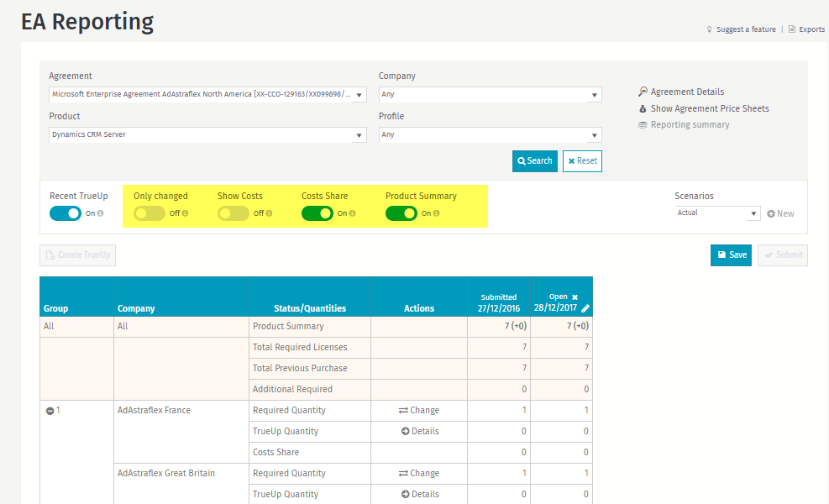Open the Agreement dropdown
Image resolution: width=829 pixels, height=504 pixels.
coord(207,95)
